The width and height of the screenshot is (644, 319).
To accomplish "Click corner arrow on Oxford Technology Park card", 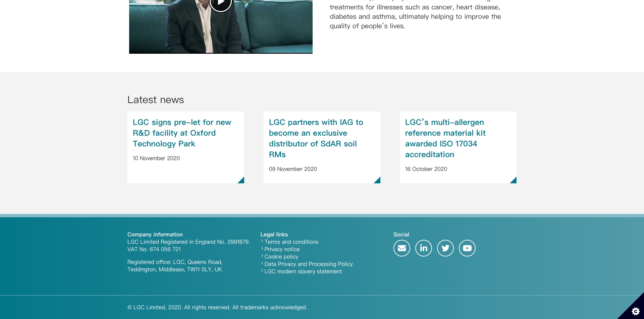I will [x=241, y=181].
